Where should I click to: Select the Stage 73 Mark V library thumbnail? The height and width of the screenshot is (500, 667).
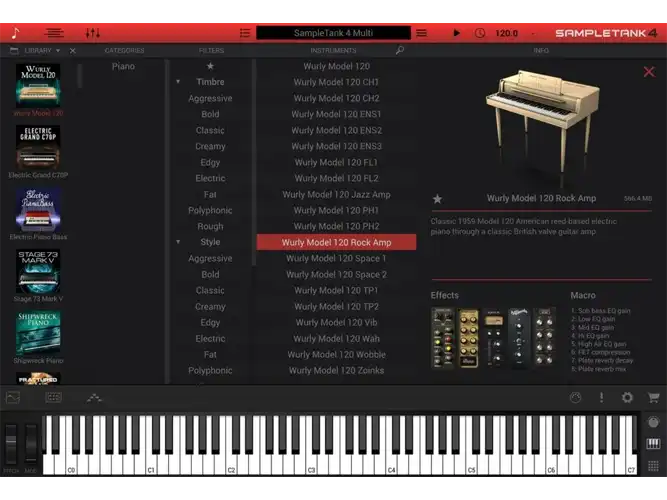coord(38,271)
